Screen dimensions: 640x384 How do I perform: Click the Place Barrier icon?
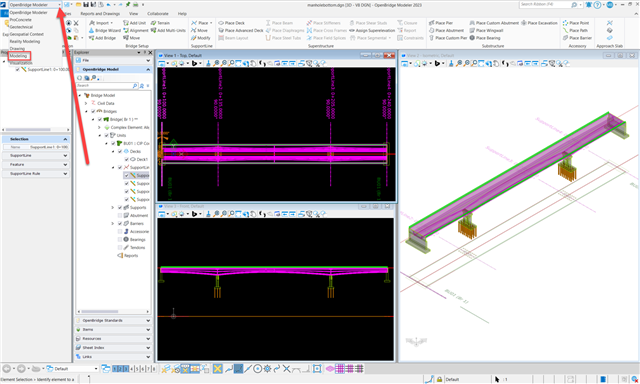click(x=565, y=38)
